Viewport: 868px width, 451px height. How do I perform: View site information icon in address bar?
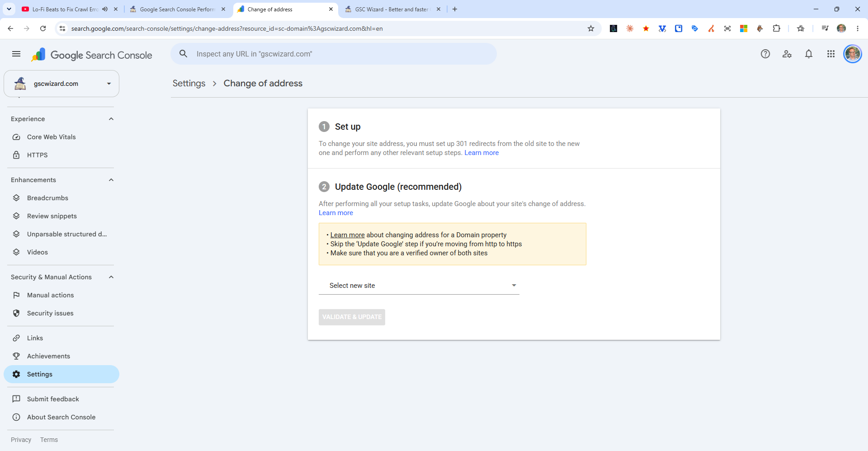(x=62, y=28)
